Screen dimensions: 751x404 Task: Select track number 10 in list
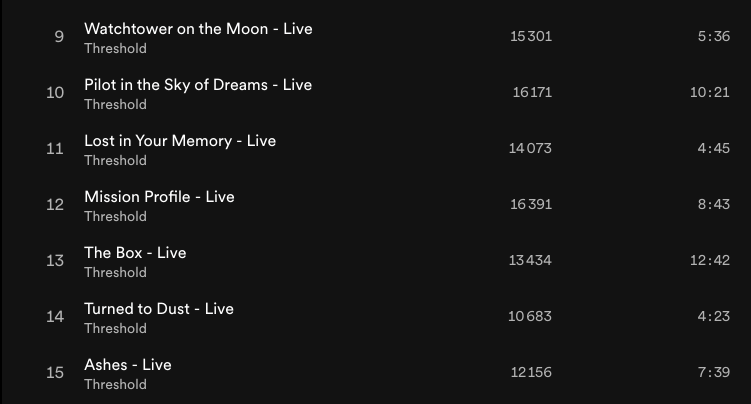click(56, 93)
